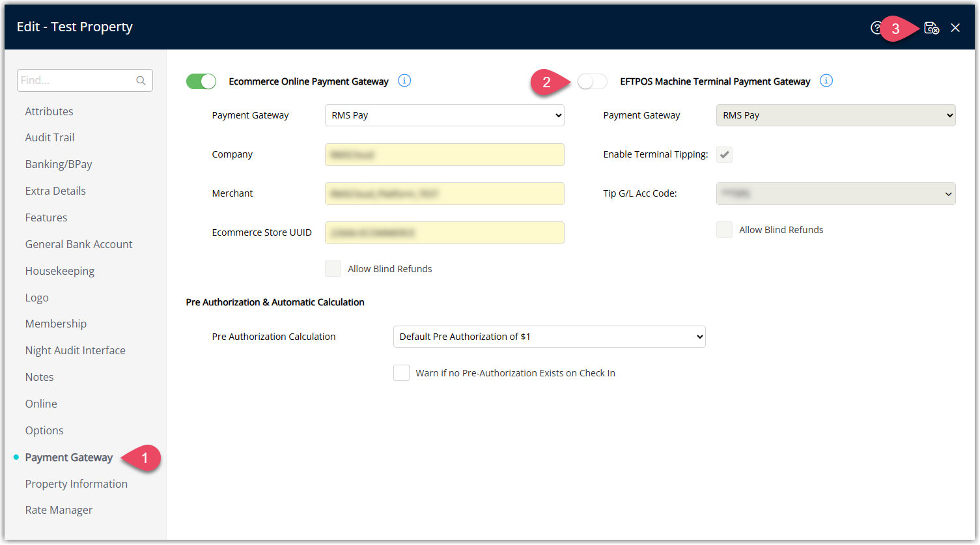Toggle off Ecommerce Online Payment Gateway switch
This screenshot has height=545, width=980.
(201, 81)
